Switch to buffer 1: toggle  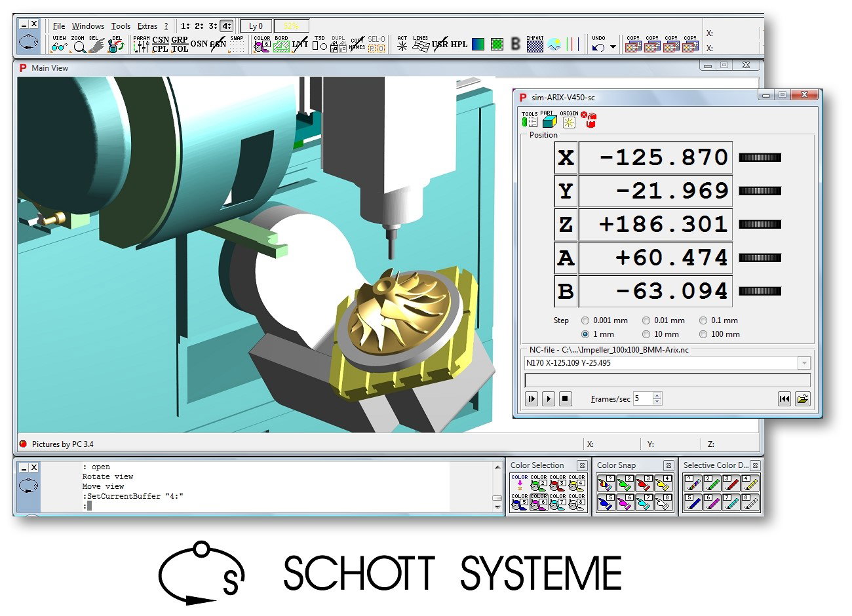click(185, 26)
